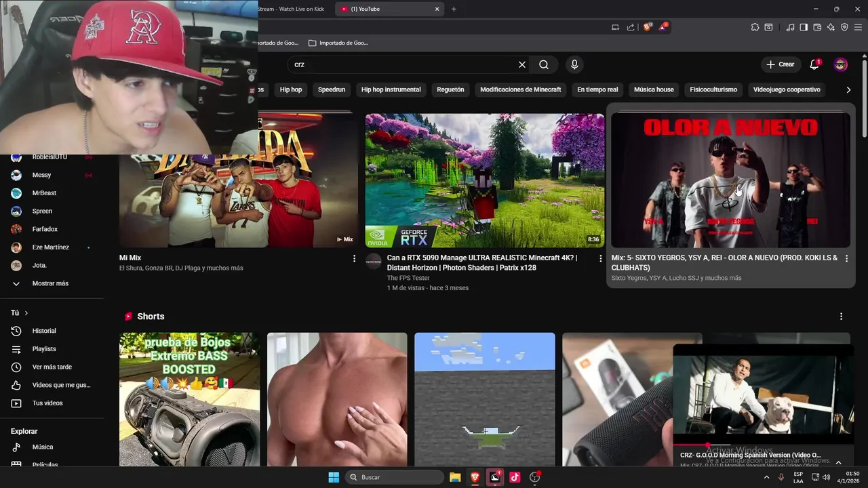Open a new browser tab

tap(454, 9)
